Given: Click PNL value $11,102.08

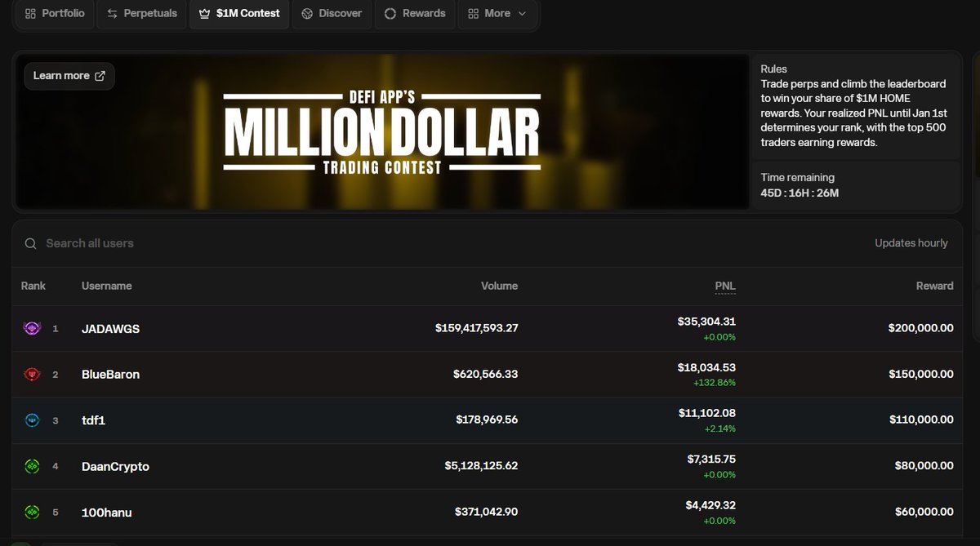Looking at the screenshot, I should pos(707,414).
